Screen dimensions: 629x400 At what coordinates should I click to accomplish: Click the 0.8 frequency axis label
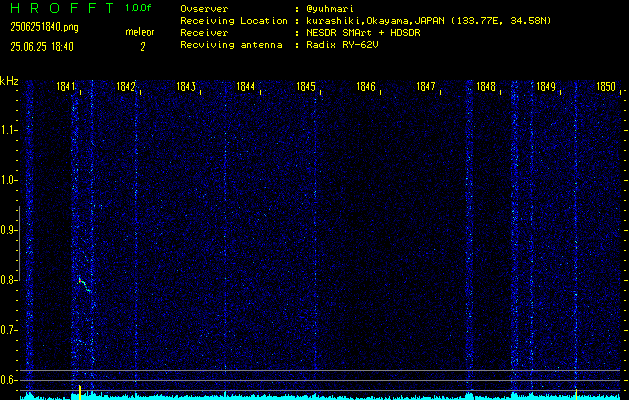[8, 280]
